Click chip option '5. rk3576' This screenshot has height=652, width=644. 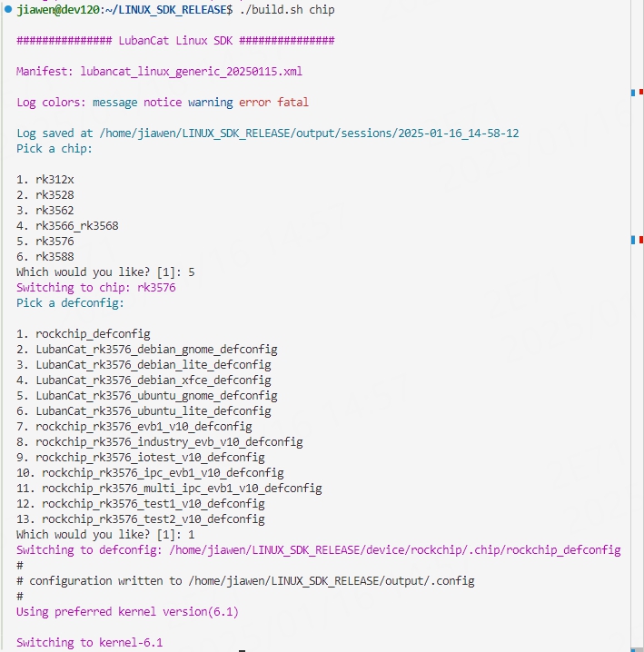coord(45,242)
